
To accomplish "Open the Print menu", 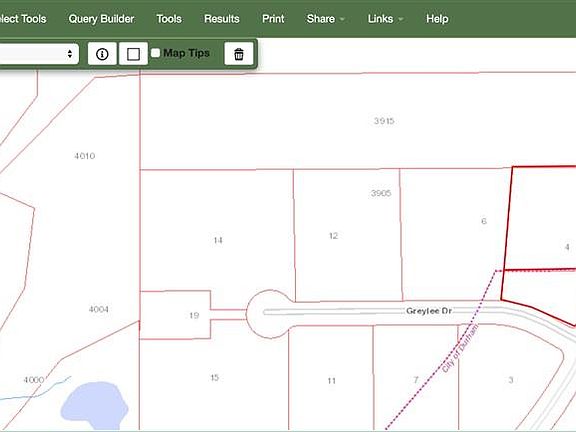I will [273, 19].
